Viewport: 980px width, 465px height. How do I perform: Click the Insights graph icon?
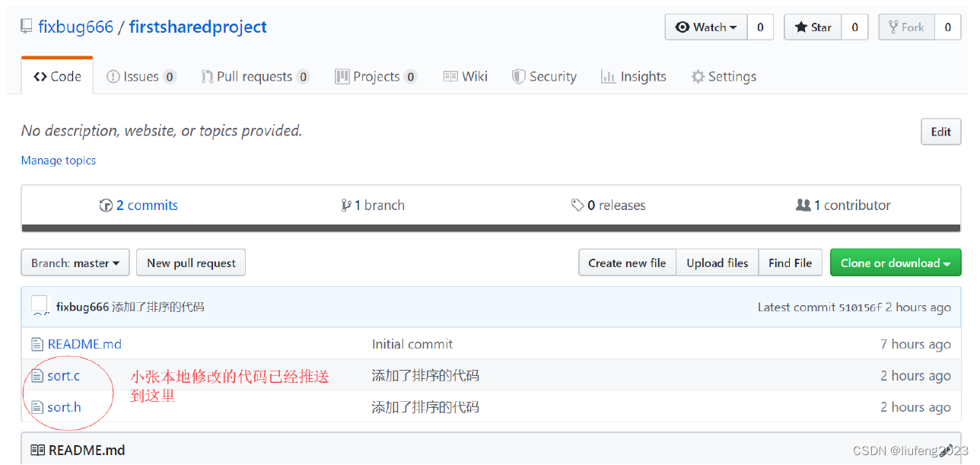[607, 76]
